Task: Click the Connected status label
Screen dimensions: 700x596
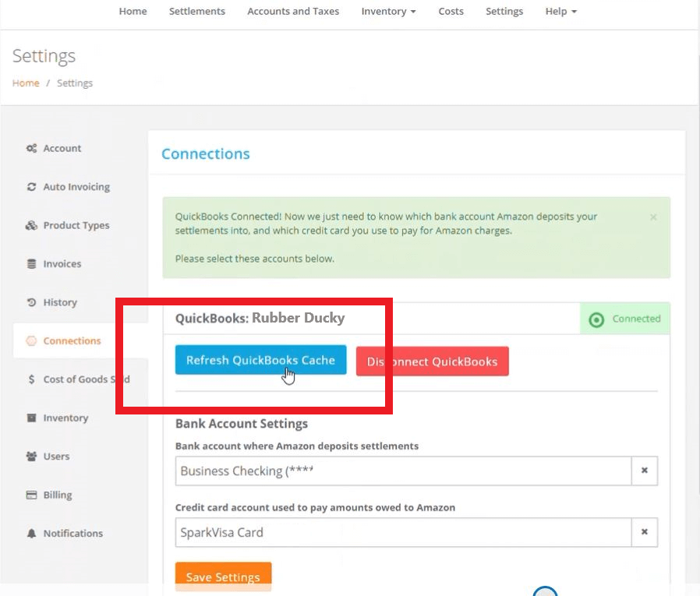Action: click(x=636, y=319)
